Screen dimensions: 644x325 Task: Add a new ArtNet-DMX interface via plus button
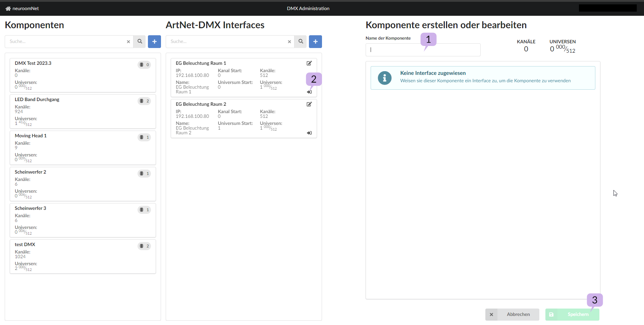click(315, 41)
